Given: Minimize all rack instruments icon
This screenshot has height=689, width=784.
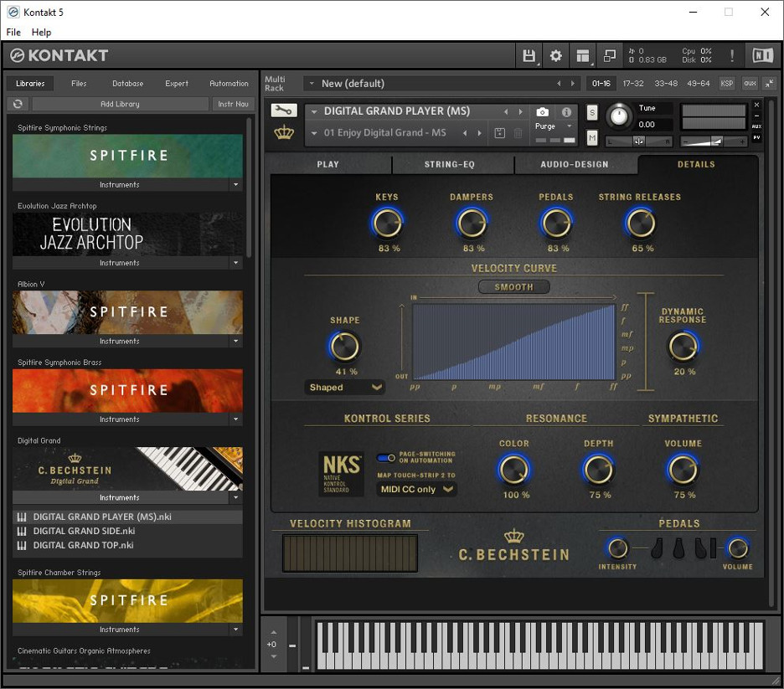Looking at the screenshot, I should tap(770, 84).
